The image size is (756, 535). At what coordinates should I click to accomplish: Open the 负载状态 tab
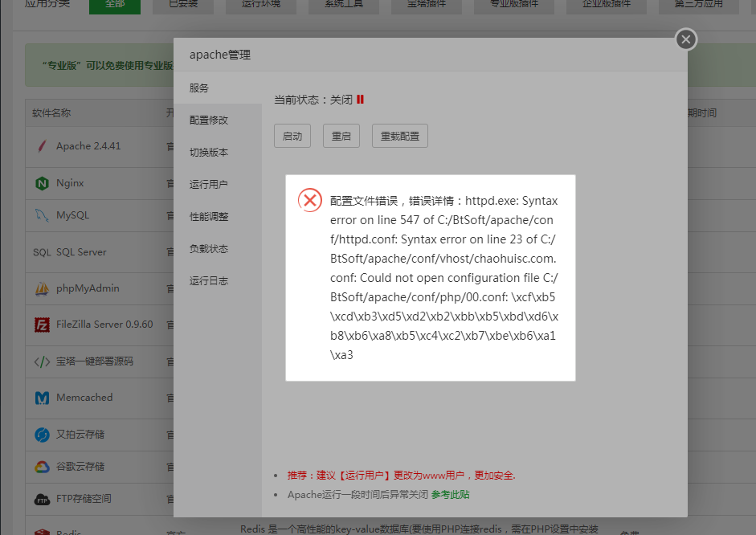(218, 249)
